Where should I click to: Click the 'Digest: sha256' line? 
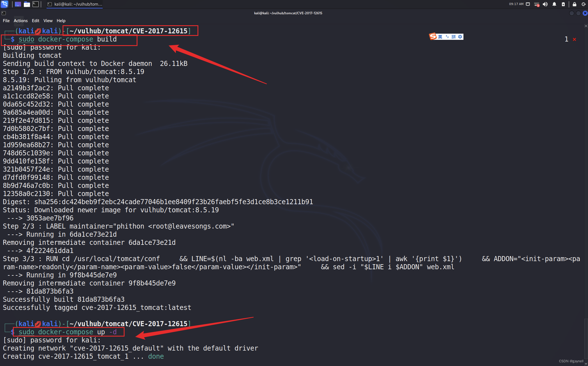click(158, 202)
